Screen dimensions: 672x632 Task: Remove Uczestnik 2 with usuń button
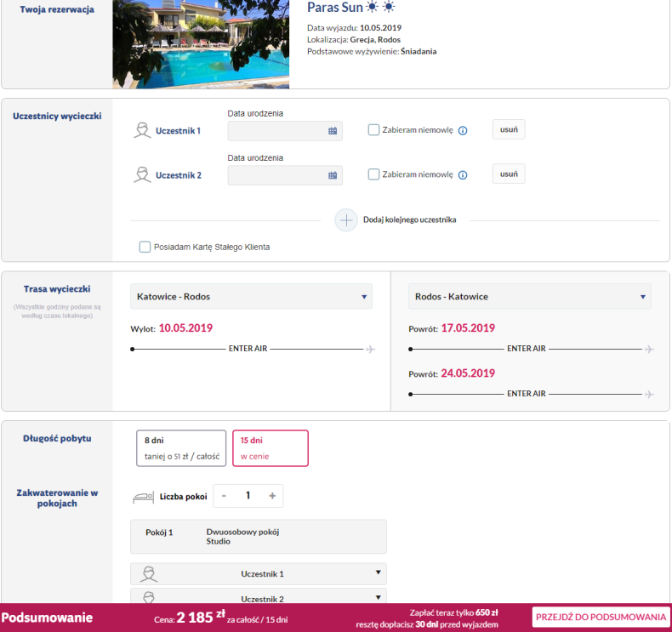pyautogui.click(x=509, y=174)
